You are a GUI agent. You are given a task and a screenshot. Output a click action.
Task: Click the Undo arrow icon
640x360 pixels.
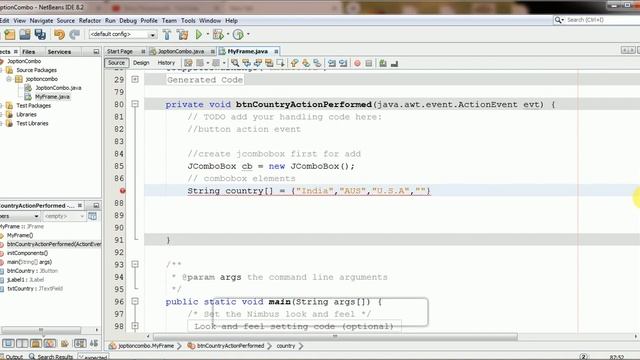pyautogui.click(x=60, y=35)
